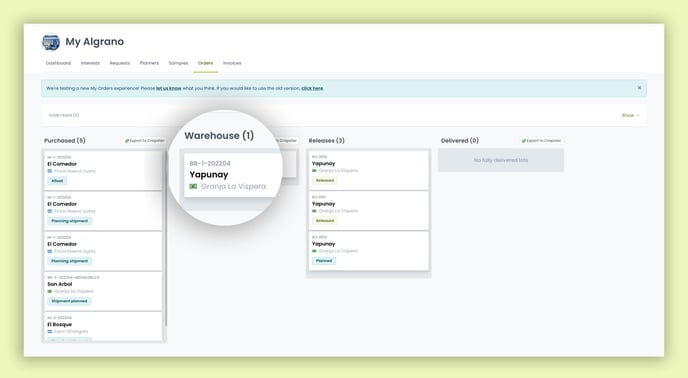The width and height of the screenshot is (688, 378).
Task: Follow the 'let us know' feedback link
Action: point(168,88)
